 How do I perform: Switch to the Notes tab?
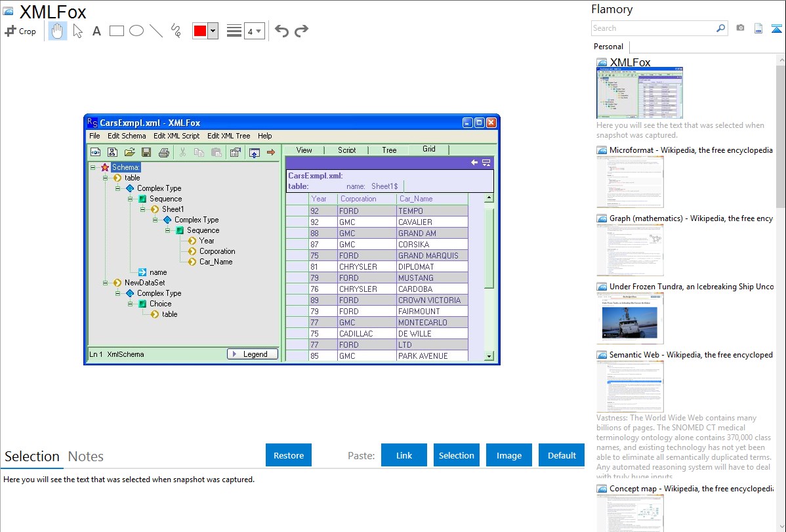[86, 457]
